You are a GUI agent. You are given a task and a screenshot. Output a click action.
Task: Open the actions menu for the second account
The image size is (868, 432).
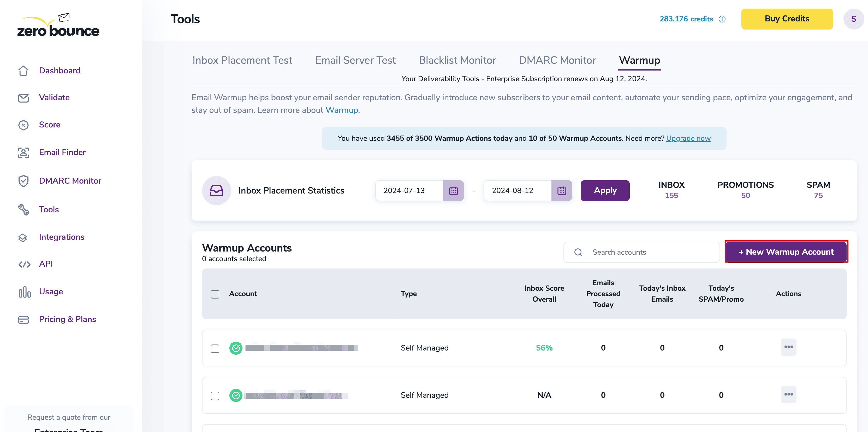pos(788,394)
